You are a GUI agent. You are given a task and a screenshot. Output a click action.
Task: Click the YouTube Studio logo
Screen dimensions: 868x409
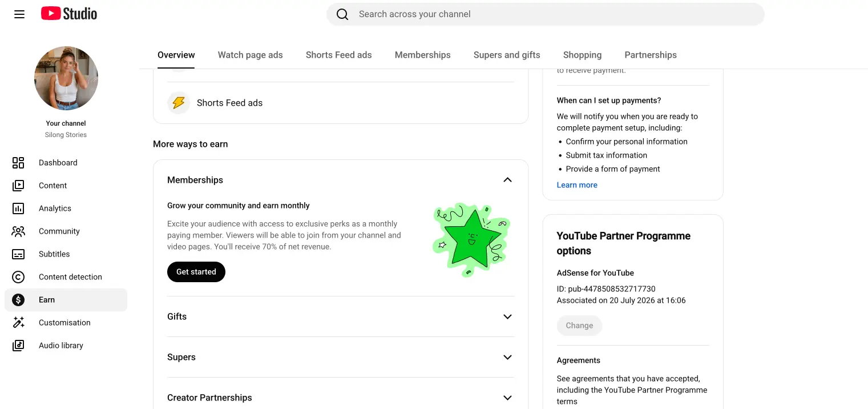[69, 14]
